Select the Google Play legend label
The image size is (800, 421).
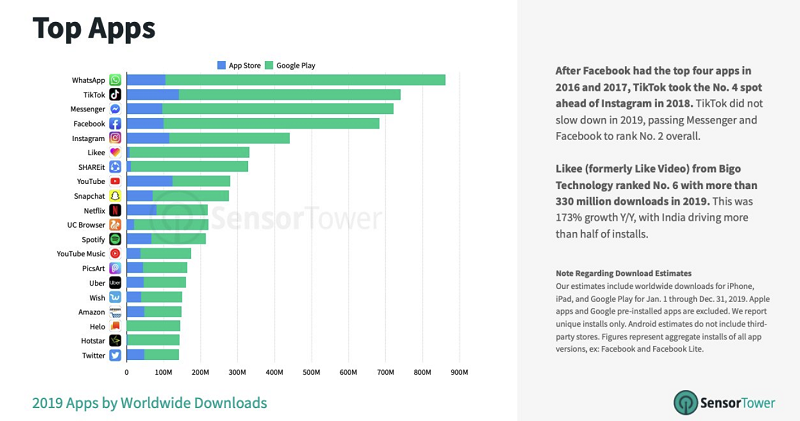pos(296,65)
